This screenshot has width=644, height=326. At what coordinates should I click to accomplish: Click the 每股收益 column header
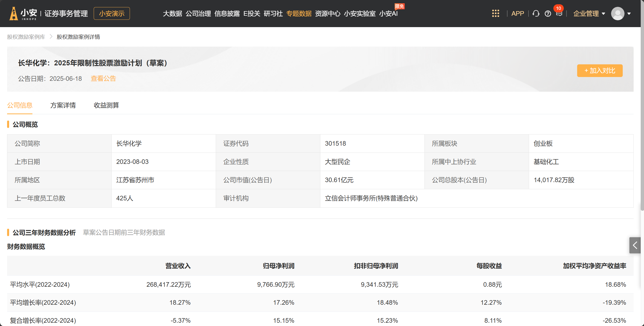tap(489, 266)
